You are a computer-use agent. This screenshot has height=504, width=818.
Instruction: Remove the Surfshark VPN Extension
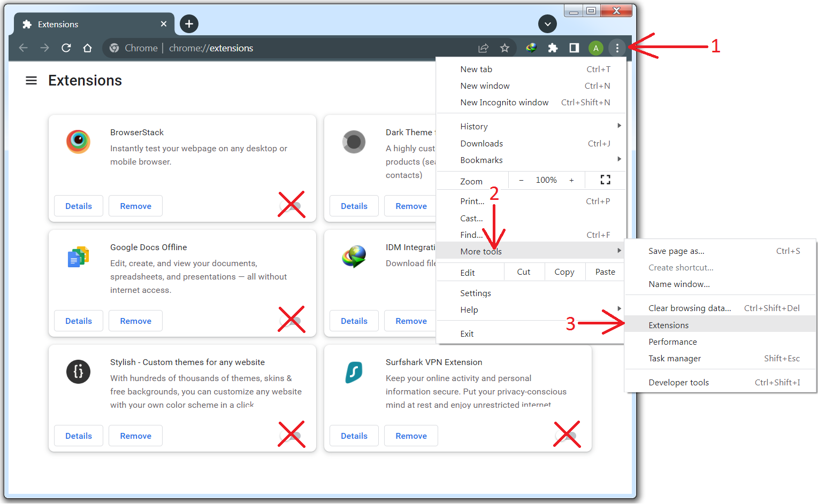pos(411,435)
